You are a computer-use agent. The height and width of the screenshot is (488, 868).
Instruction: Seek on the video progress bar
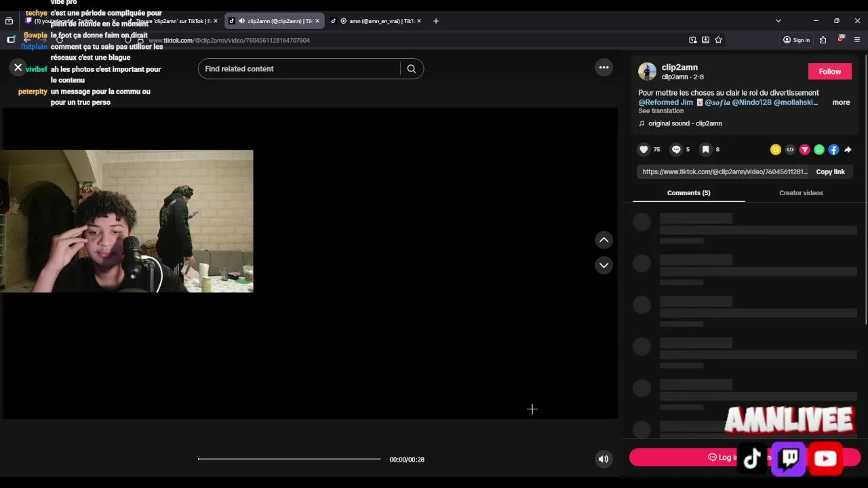[x=289, y=459]
